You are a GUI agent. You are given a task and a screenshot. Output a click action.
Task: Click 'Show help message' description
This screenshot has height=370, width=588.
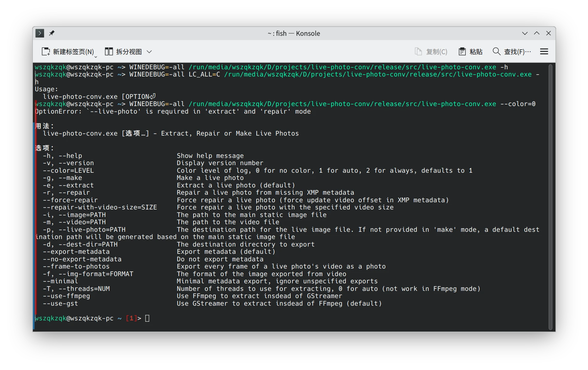[210, 156]
